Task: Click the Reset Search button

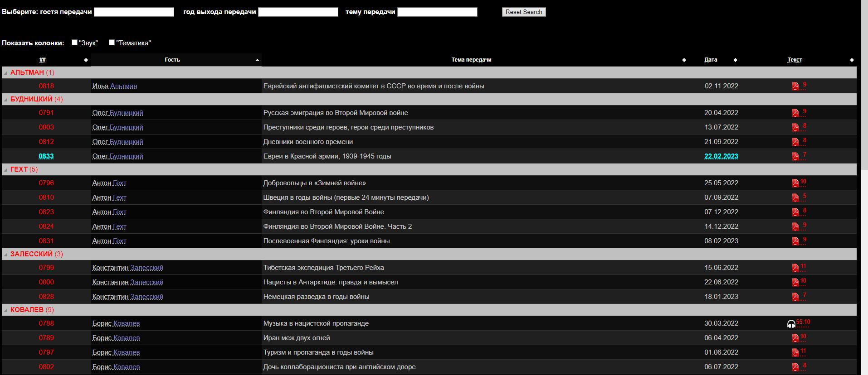Action: click(x=523, y=12)
